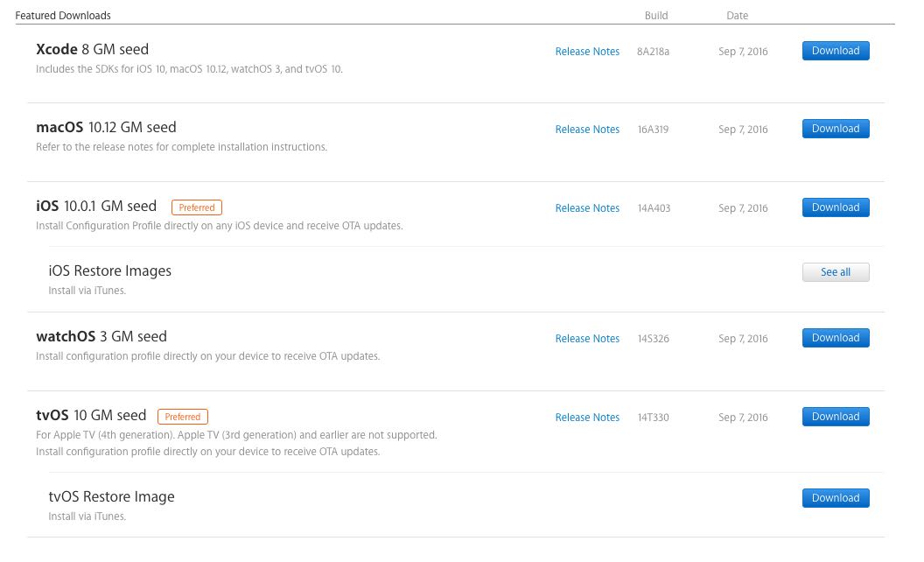Click the Preferred badge next to tvOS
924x562 pixels.
(x=183, y=417)
